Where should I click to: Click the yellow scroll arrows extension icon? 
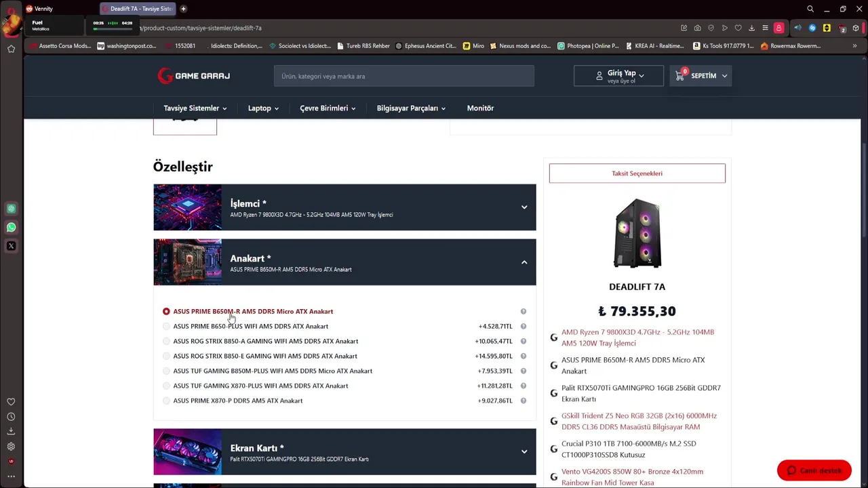tap(827, 28)
